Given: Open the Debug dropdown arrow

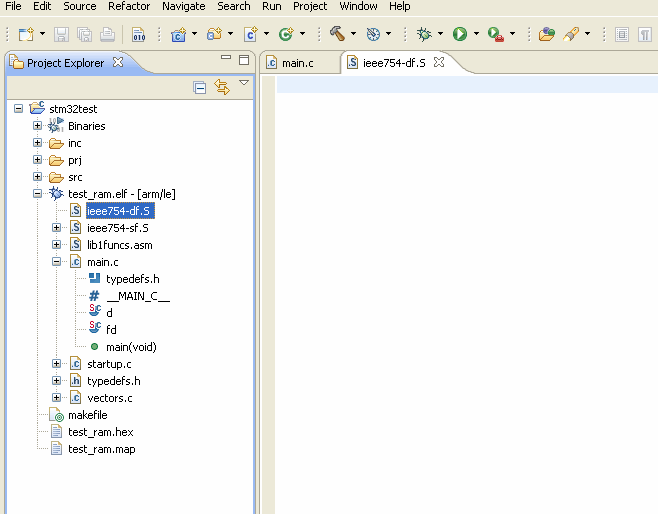Looking at the screenshot, I should pyautogui.click(x=440, y=34).
